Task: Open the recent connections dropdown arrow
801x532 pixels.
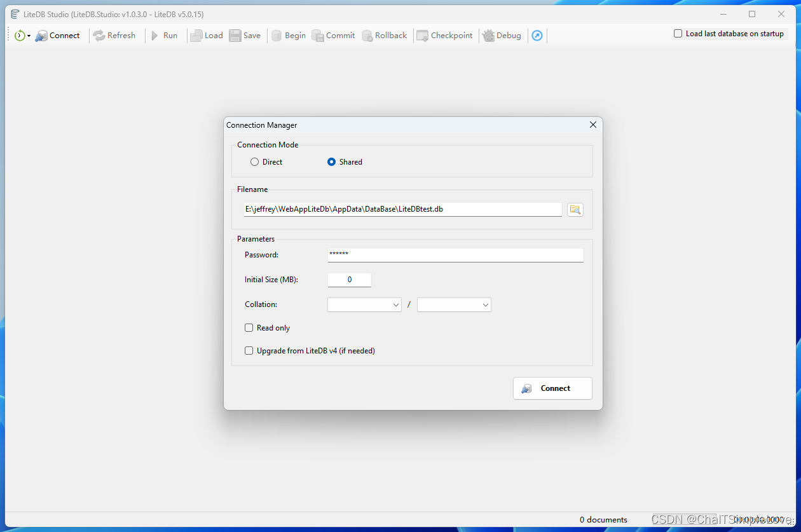Action: 29,36
